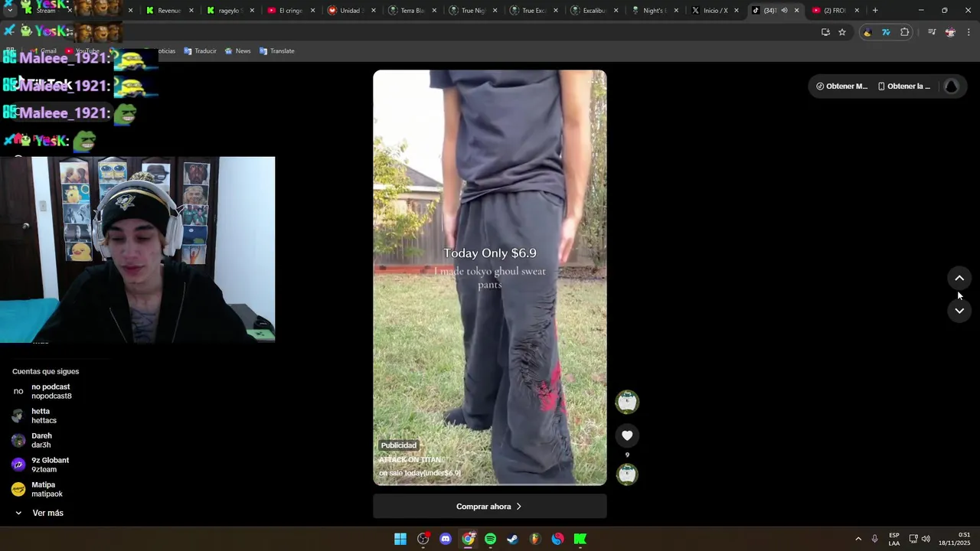Like the TikTok video with heart icon
Image resolution: width=980 pixels, height=551 pixels.
[x=627, y=435]
